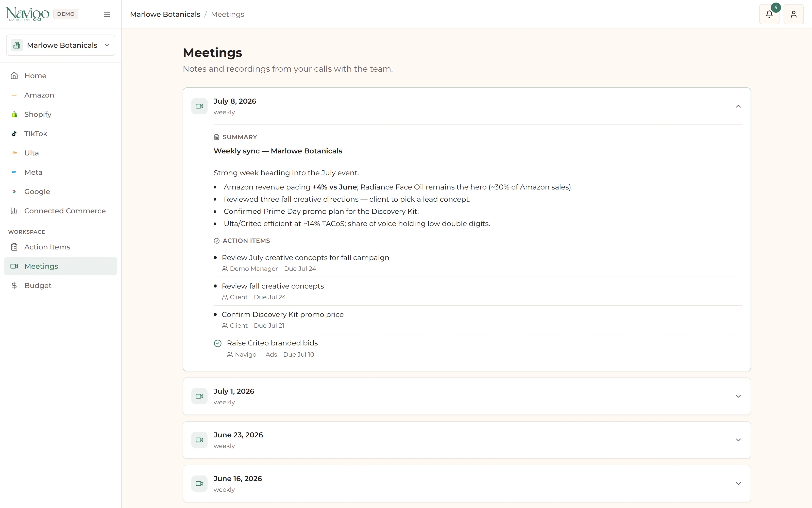Viewport: 812px width, 508px height.
Task: Click 'Confirm Discovery Kit promo price'
Action: pyautogui.click(x=282, y=314)
